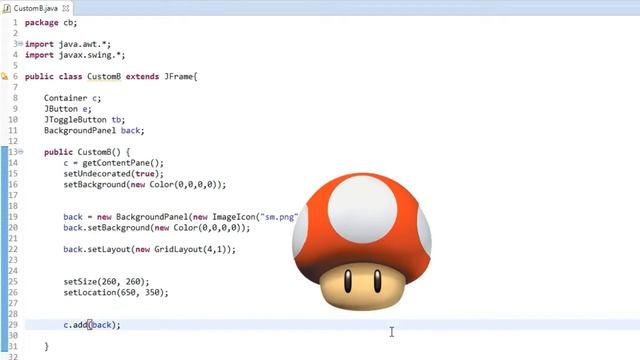Click 'public CustomB()' constructor declaration

(x=82, y=152)
